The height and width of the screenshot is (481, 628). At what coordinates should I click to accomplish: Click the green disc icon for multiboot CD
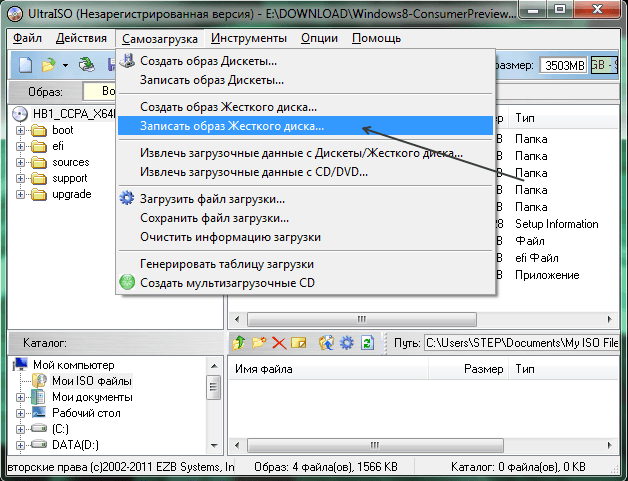point(127,282)
